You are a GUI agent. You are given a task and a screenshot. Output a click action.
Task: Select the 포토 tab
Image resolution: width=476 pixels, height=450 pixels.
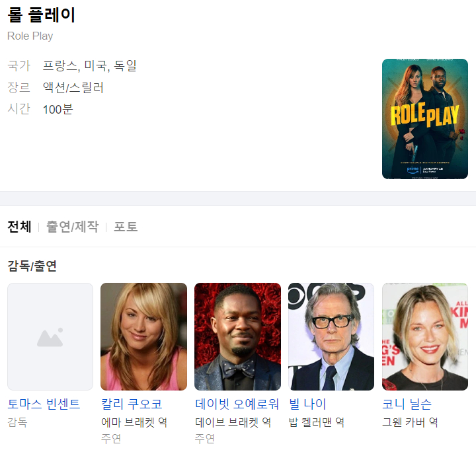click(126, 227)
